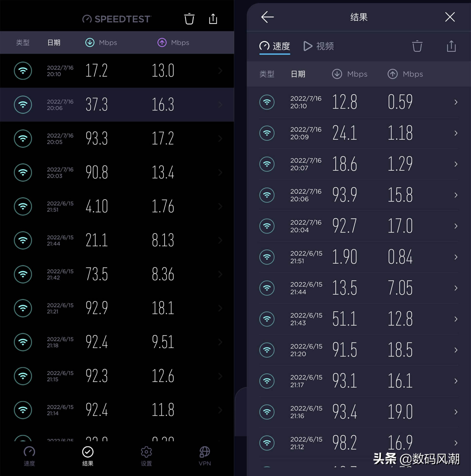Select the highlighted 37.3 Mbps test result row
Image resolution: width=471 pixels, height=476 pixels.
tap(116, 105)
